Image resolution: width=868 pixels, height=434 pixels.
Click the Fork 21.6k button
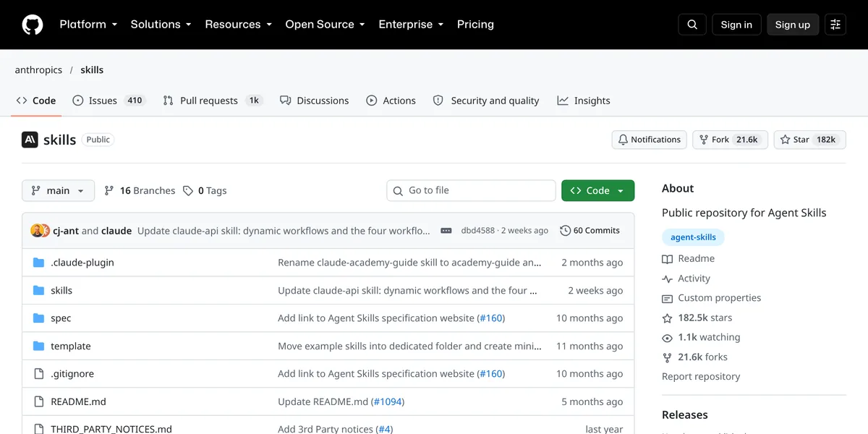(x=730, y=140)
